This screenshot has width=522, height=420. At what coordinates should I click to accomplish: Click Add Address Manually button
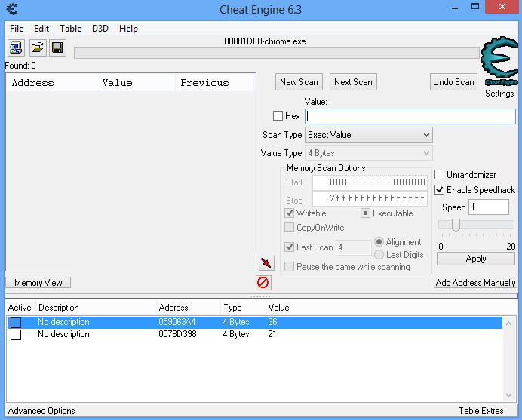[x=476, y=283]
